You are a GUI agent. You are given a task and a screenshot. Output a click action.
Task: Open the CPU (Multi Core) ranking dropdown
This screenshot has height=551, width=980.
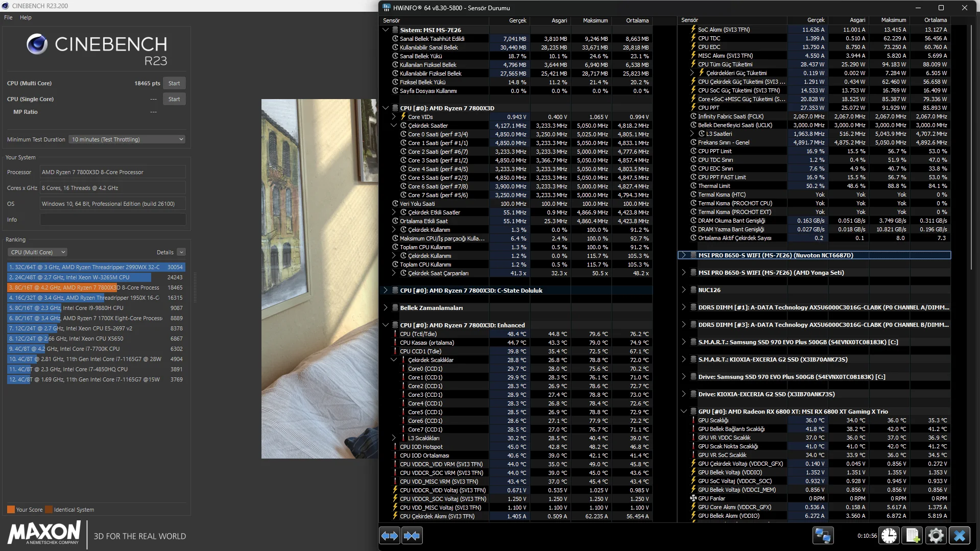(38, 252)
